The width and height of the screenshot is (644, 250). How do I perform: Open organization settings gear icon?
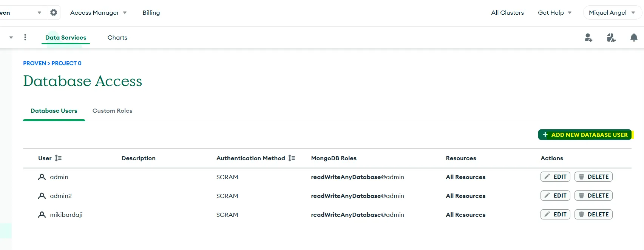(x=54, y=12)
